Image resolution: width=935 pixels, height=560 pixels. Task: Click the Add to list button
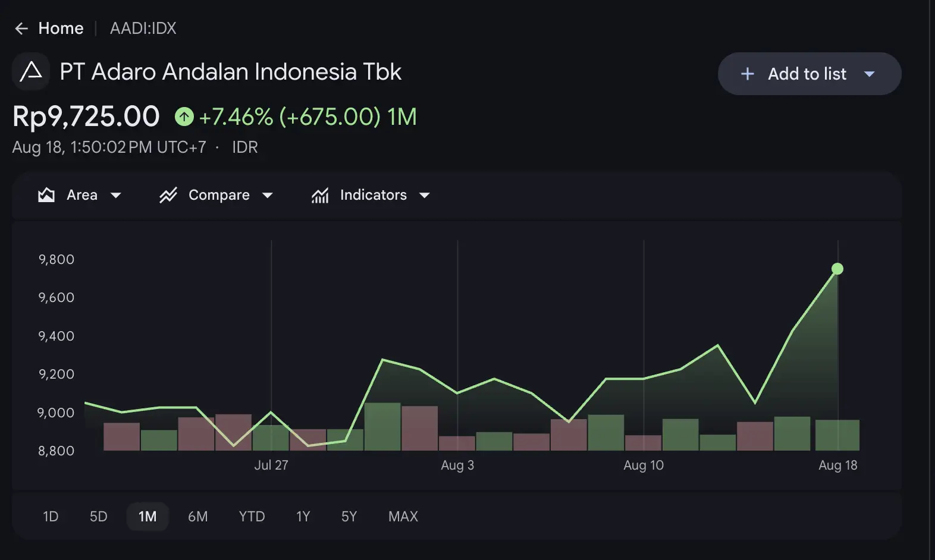810,74
